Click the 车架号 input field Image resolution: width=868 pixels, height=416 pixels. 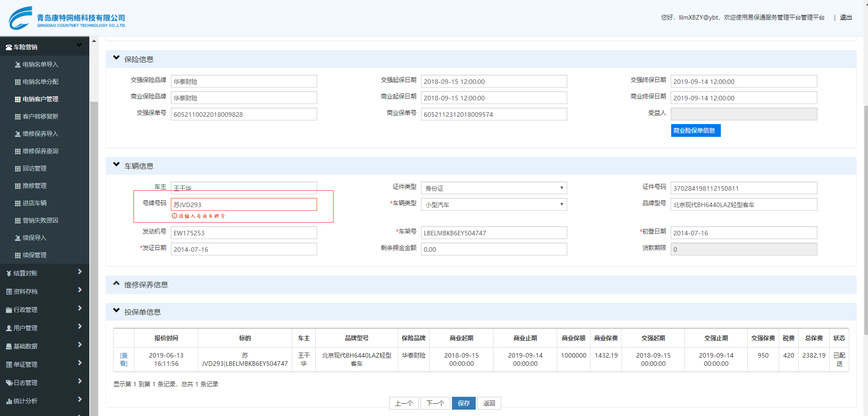pos(494,233)
